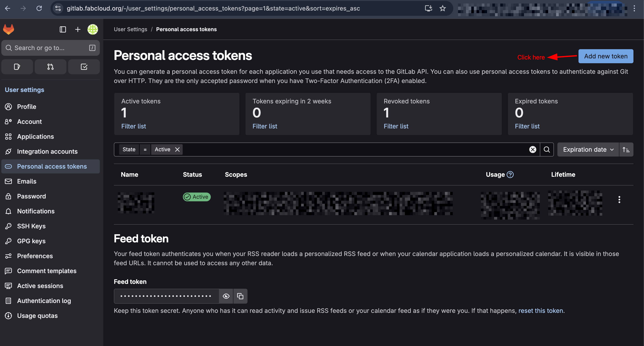
Task: Reveal the hidden feed token value
Action: tap(226, 296)
